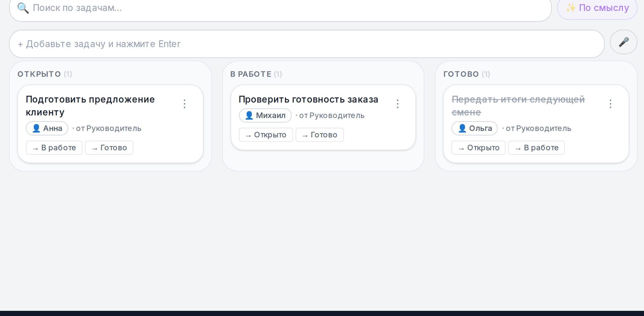The image size is (644, 316).
Task: Reopen Ольга's task via "Открыто" button
Action: pos(478,148)
